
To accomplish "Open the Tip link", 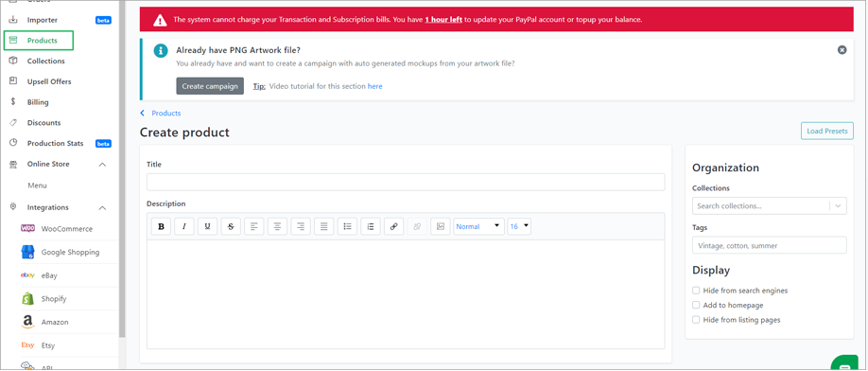I will tap(259, 86).
